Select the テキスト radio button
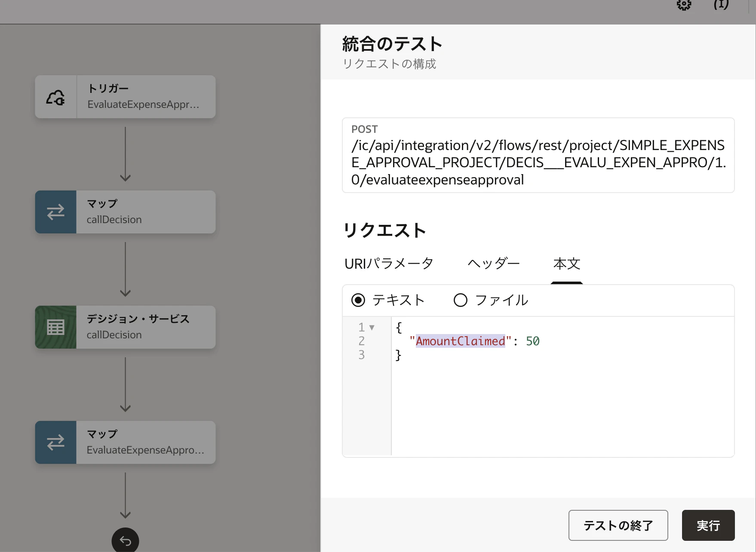 point(358,300)
